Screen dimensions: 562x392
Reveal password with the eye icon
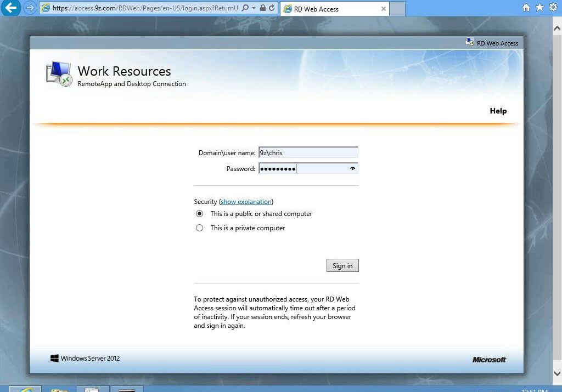352,169
